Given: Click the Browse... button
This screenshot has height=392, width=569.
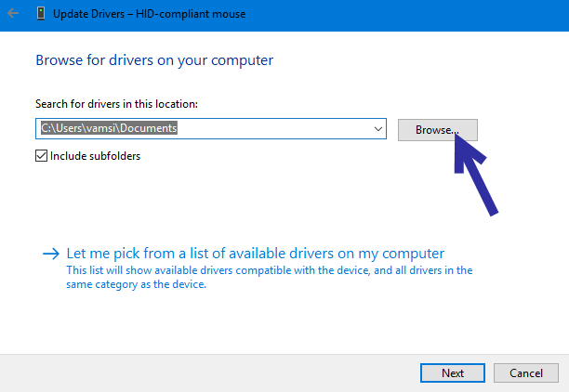Looking at the screenshot, I should [x=438, y=130].
